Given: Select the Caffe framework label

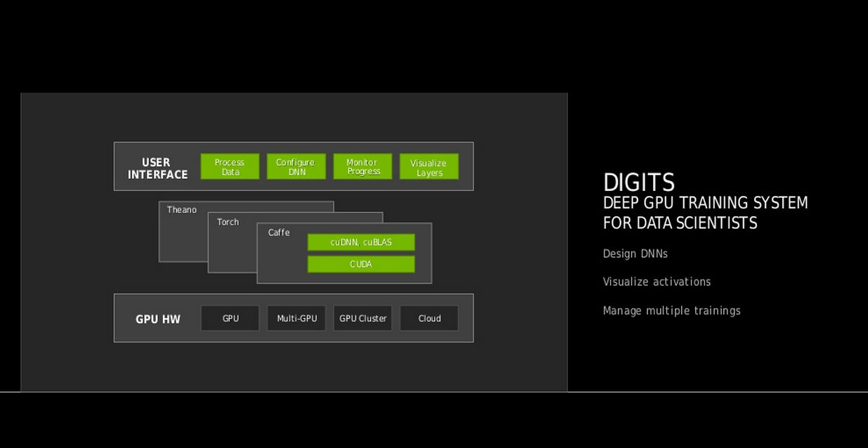Looking at the screenshot, I should [279, 232].
